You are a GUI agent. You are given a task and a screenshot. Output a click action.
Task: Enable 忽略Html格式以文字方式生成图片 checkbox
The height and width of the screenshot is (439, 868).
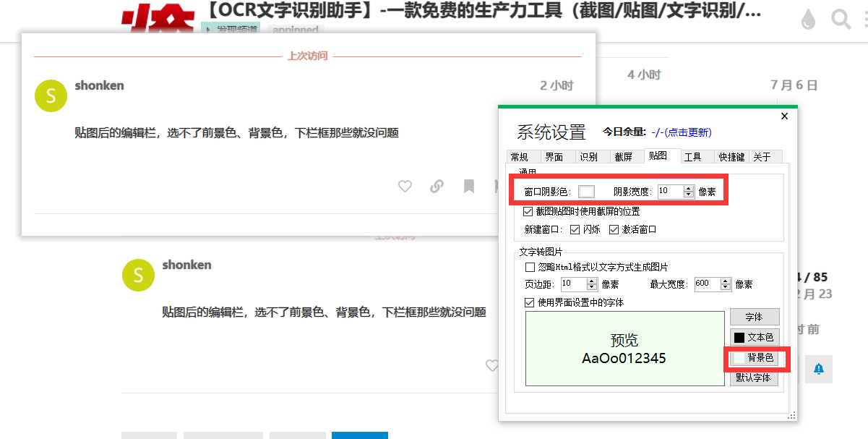click(x=530, y=267)
